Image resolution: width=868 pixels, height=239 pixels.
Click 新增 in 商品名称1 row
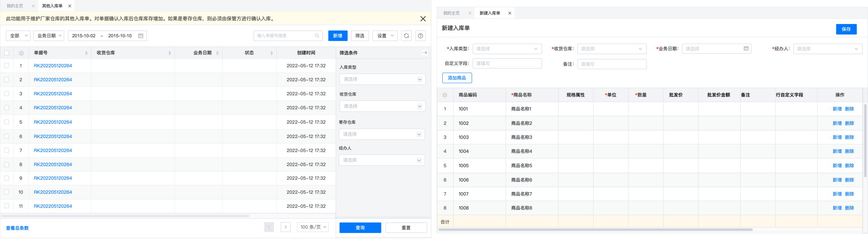point(837,109)
